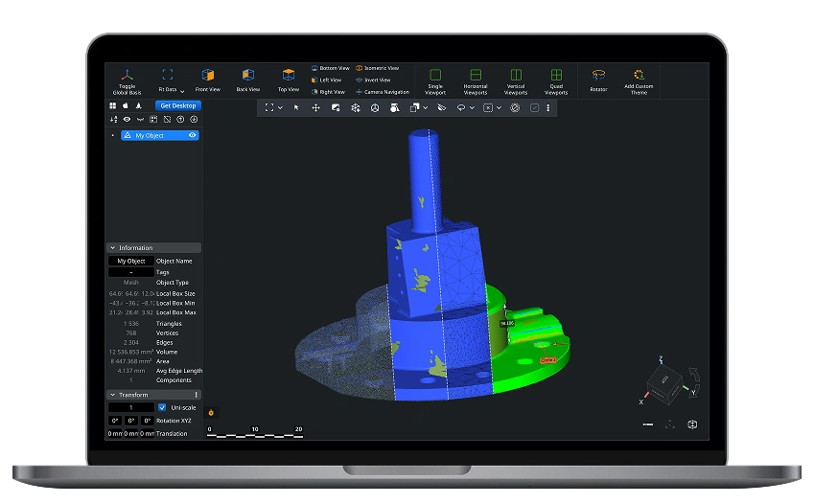Hide My Object using eye icon
Screen dimensions: 814x504
click(193, 136)
